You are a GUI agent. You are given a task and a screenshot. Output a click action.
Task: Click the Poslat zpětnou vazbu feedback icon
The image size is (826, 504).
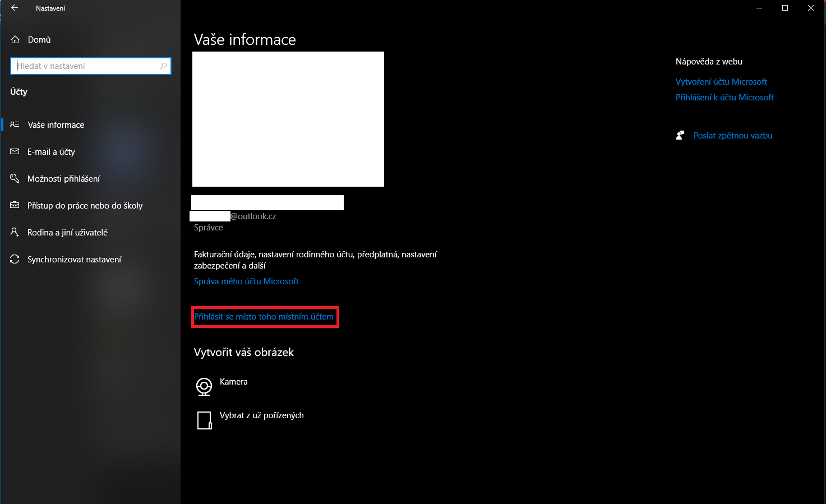680,136
